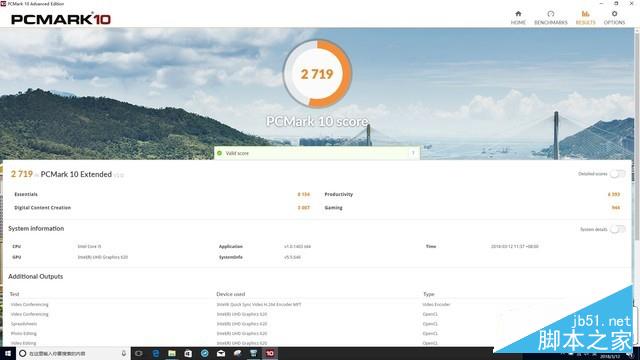Click the Device used column header
Screen dimensions: 640x360
point(231,294)
